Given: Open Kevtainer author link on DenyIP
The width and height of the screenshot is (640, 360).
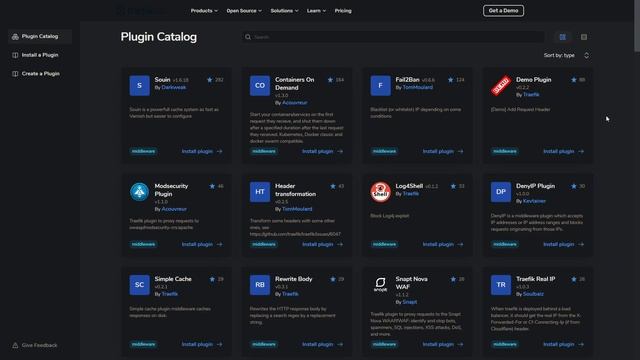Looking at the screenshot, I should pos(534,201).
